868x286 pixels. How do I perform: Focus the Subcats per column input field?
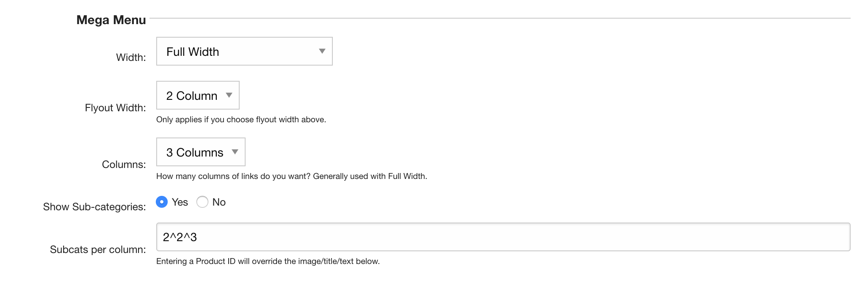click(x=503, y=237)
